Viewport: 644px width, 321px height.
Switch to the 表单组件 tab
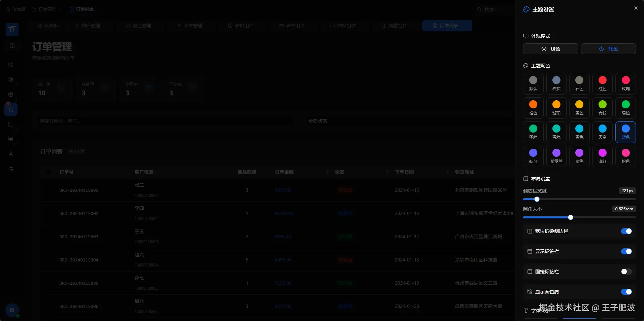click(x=292, y=26)
